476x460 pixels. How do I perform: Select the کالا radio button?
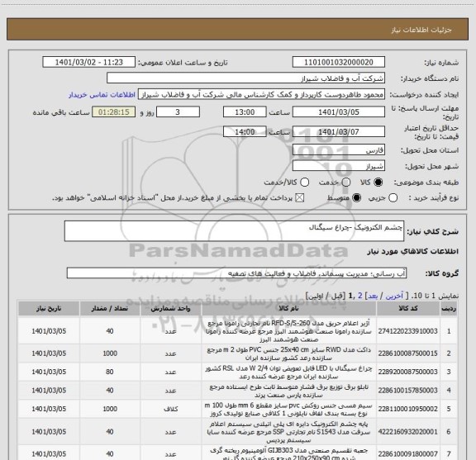[x=378, y=182]
